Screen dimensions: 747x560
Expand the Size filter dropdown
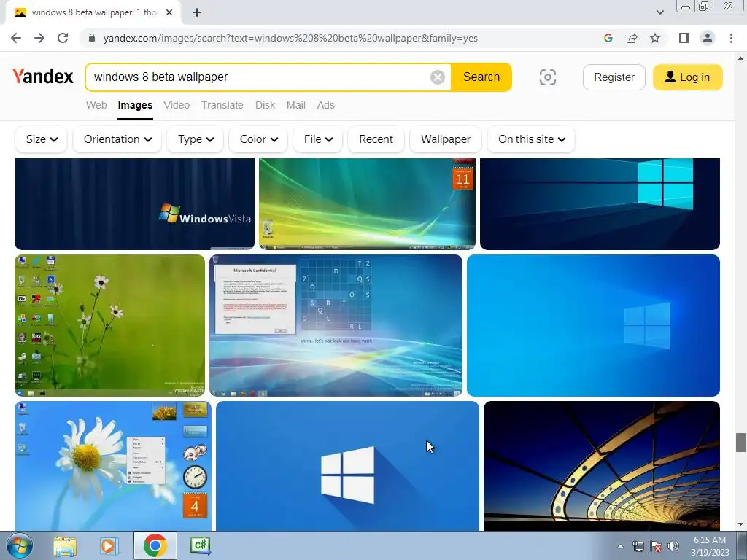pos(42,139)
